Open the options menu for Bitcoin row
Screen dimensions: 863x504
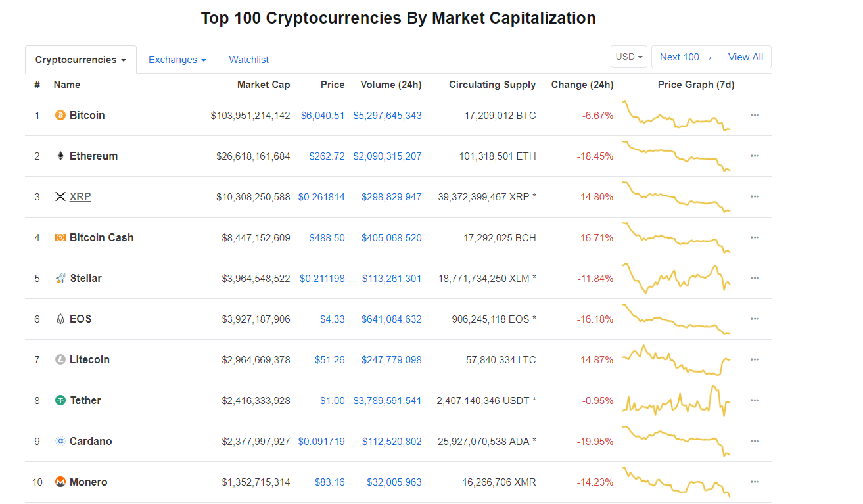754,115
